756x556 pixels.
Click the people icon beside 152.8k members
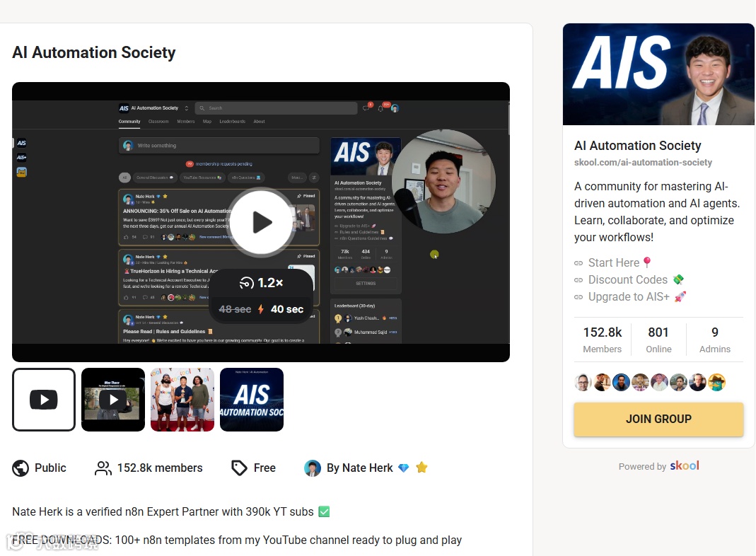(103, 468)
